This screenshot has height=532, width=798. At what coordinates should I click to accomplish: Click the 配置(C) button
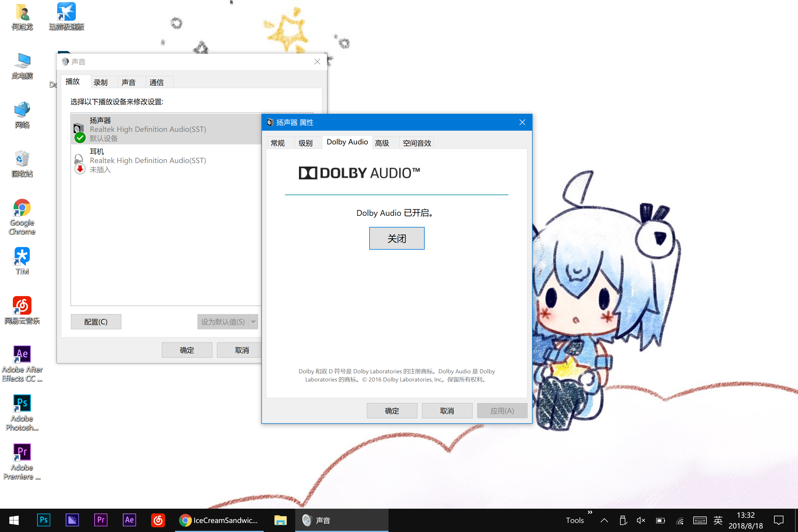pyautogui.click(x=96, y=322)
